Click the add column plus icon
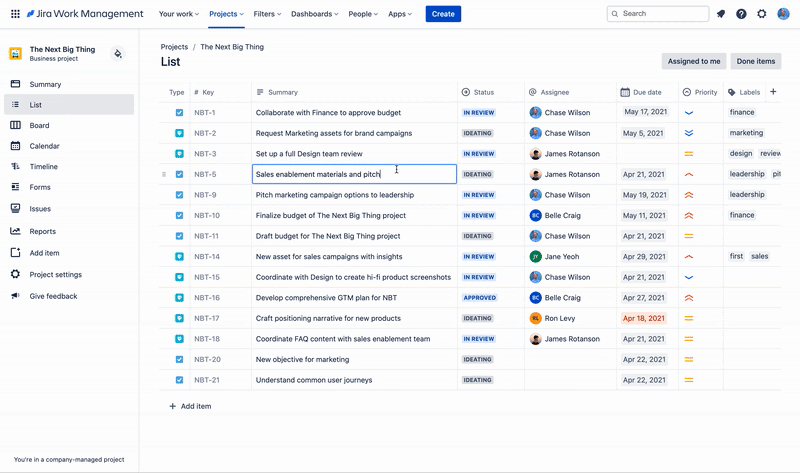 click(x=773, y=92)
